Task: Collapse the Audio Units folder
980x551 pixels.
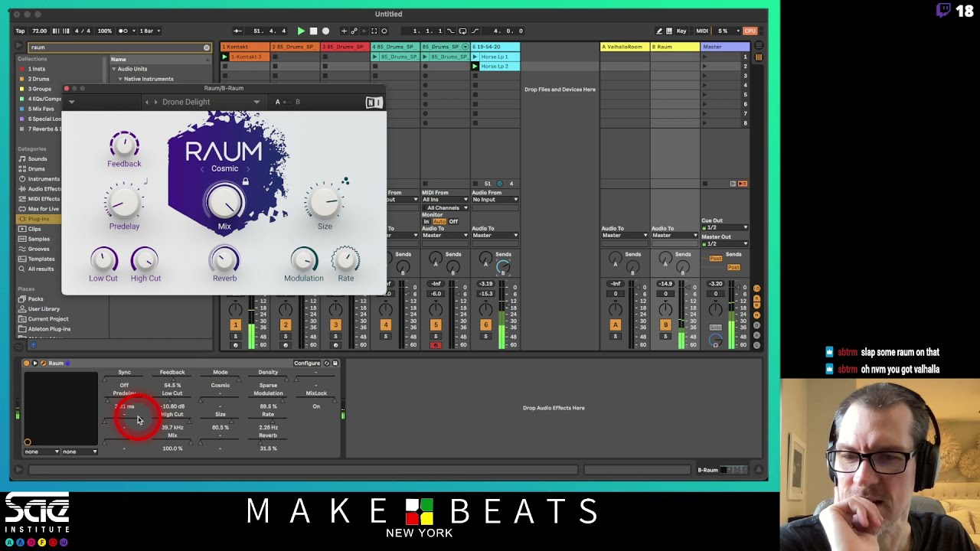Action: 114,69
